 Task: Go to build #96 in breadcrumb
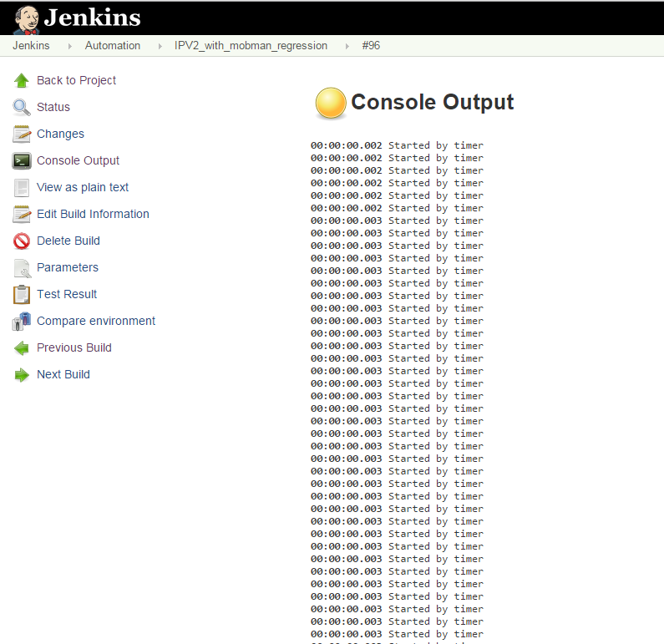[371, 46]
